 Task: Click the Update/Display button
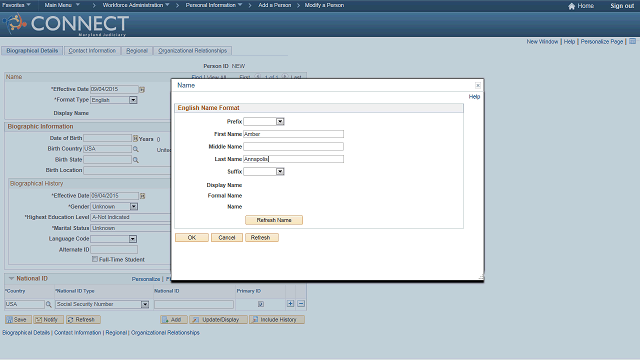coord(218,320)
